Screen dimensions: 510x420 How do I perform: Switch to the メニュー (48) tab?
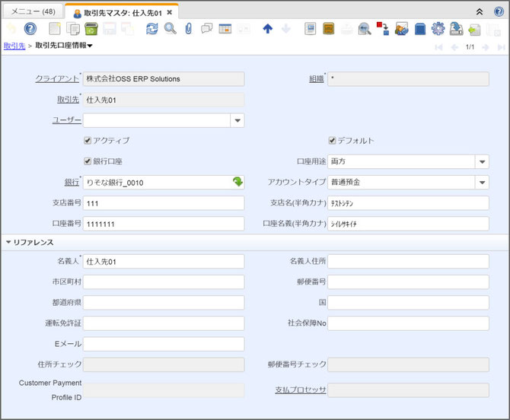coord(33,11)
